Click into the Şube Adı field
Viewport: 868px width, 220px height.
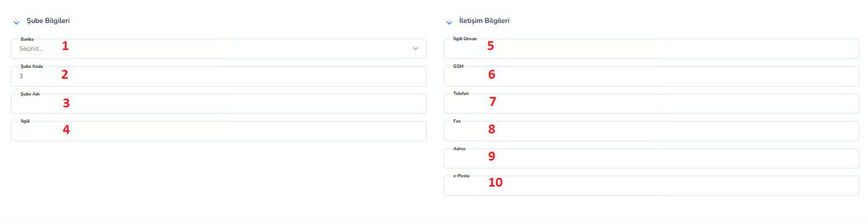[219, 104]
